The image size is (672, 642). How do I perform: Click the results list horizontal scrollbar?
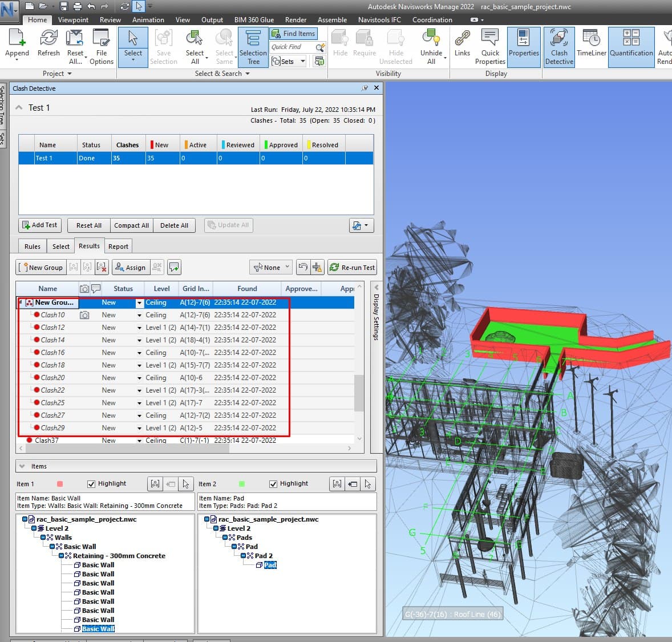(128, 448)
